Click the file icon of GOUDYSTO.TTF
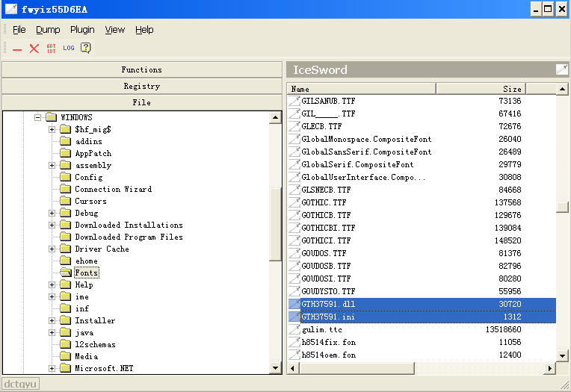571x392 pixels. coord(294,291)
